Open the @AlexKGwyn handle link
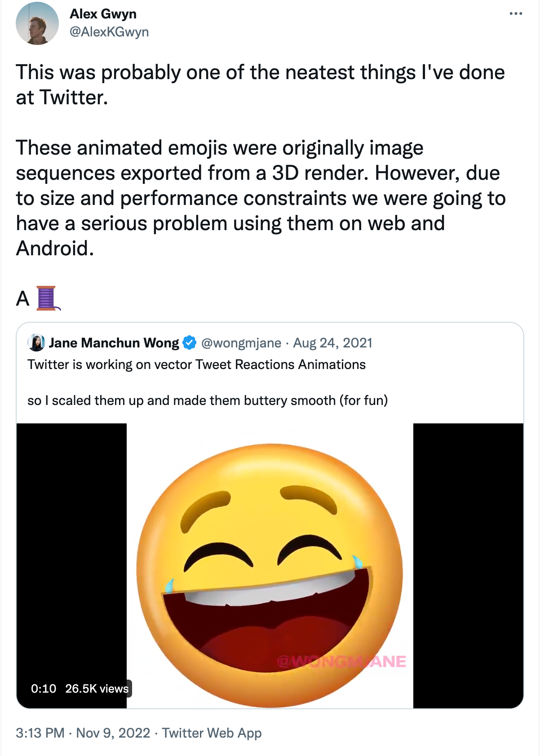This screenshot has height=756, width=540. coord(109,32)
